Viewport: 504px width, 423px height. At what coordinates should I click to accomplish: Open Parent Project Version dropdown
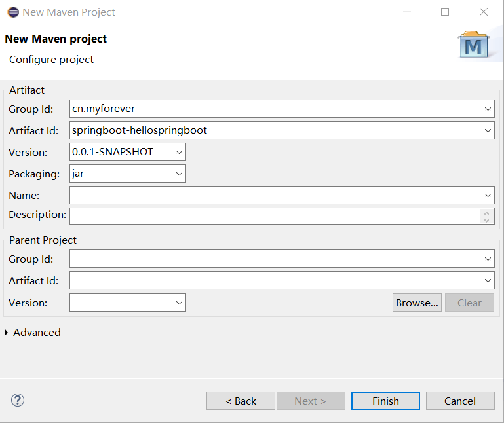tap(179, 303)
